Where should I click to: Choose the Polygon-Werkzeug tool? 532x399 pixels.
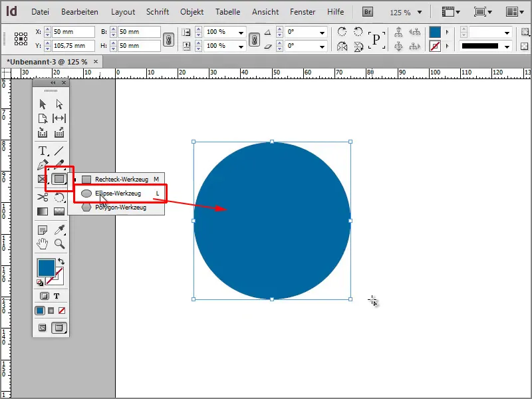121,208
